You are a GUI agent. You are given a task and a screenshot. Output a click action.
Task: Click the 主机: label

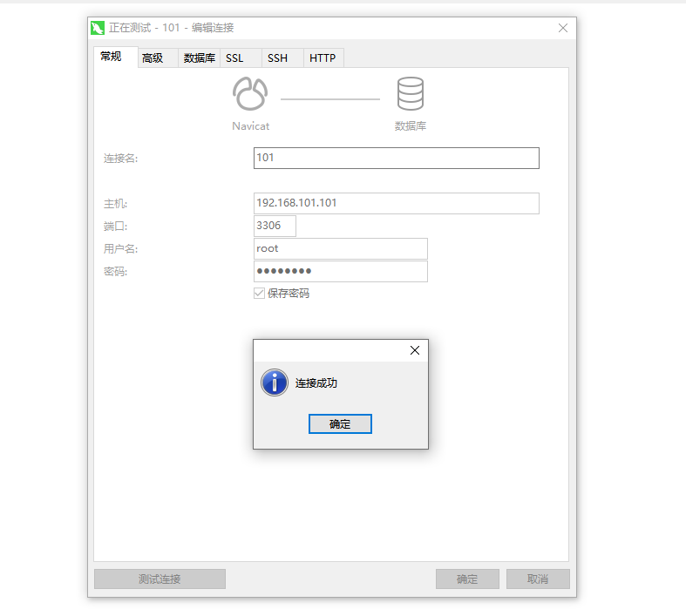(116, 204)
